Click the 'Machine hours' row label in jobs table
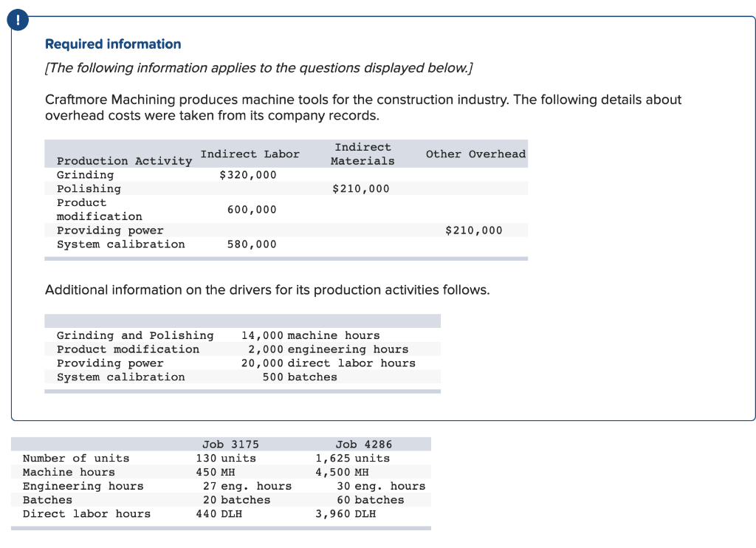 click(69, 472)
